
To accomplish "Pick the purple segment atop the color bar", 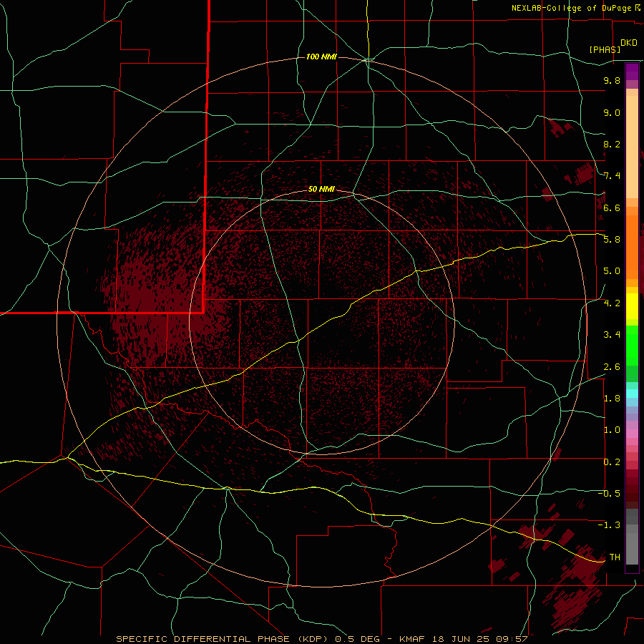I will tap(632, 72).
